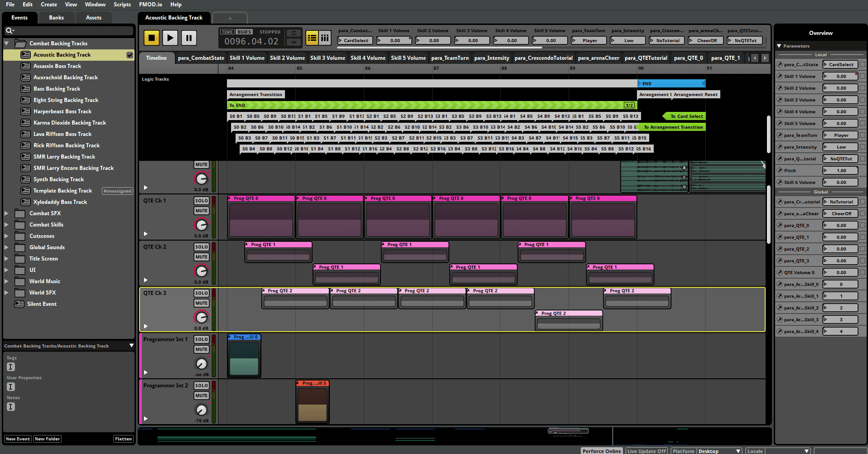Collapse the Combat Backing Tracks folder
868x454 pixels.
[6, 43]
